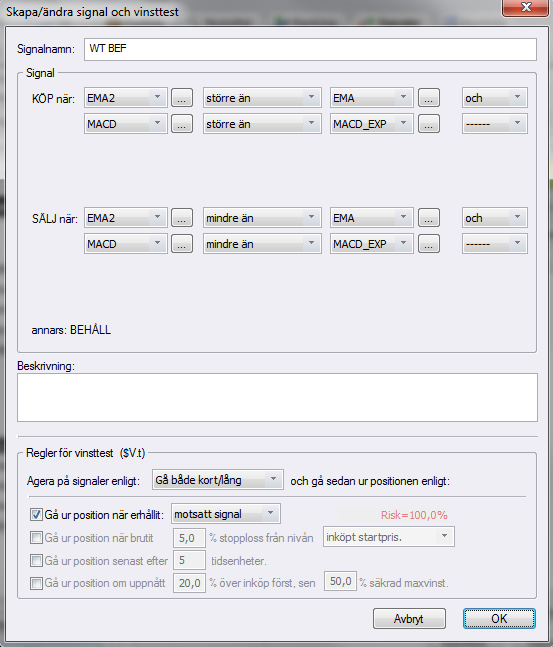Click the OK button
This screenshot has width=553, height=647.
point(499,619)
